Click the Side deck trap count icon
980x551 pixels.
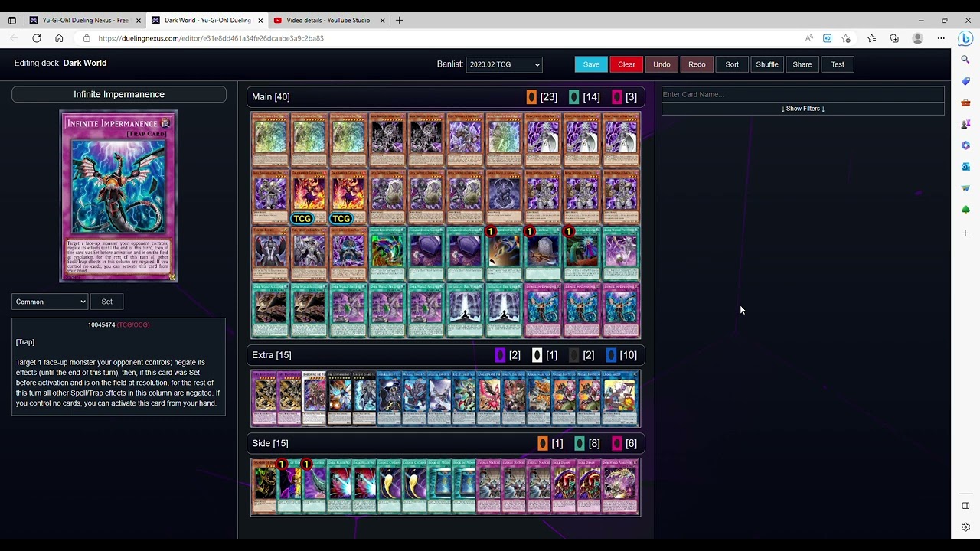pos(617,444)
